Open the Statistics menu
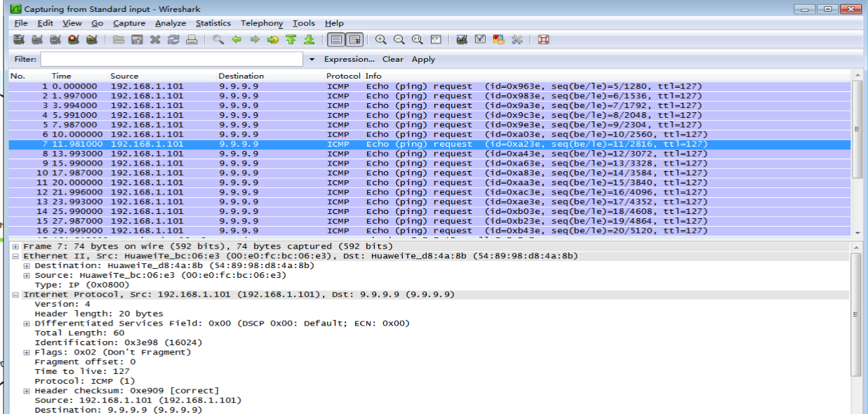 coord(213,23)
